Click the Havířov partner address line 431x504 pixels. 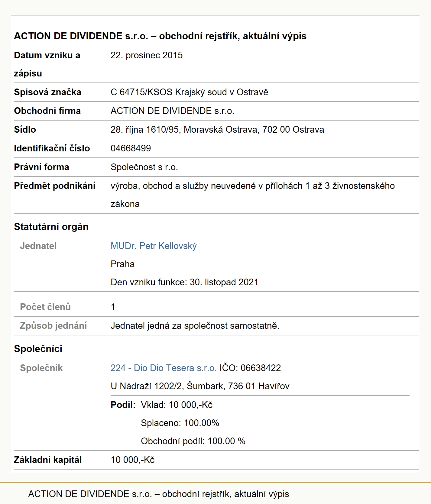(200, 386)
